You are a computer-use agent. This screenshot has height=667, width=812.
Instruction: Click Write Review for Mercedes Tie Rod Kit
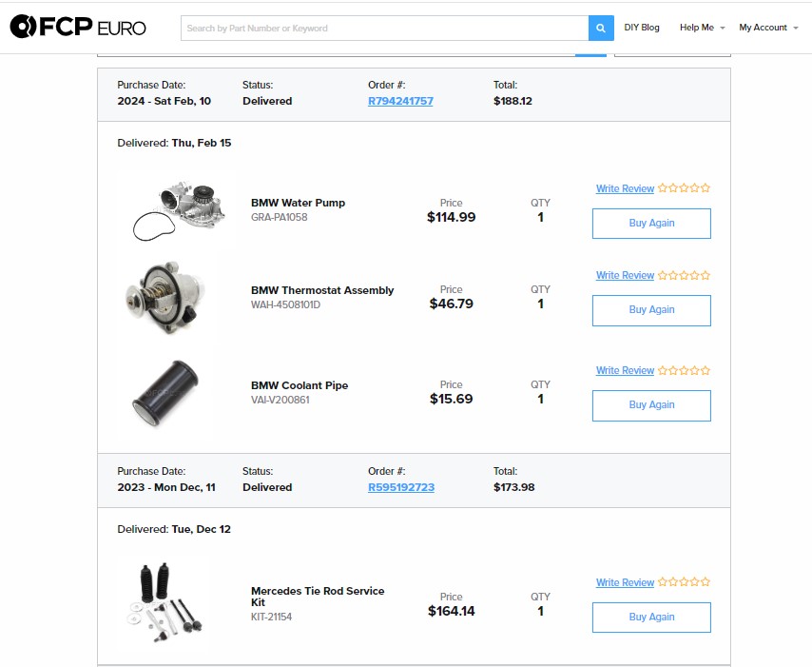point(625,581)
